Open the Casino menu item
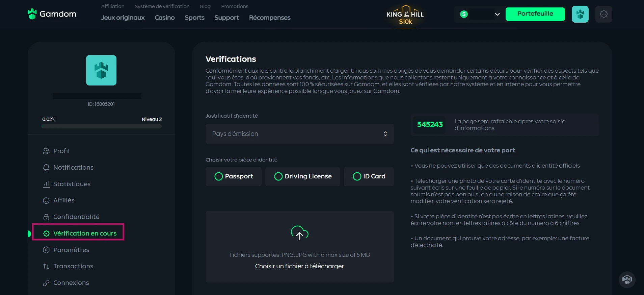The height and width of the screenshot is (295, 644). (165, 18)
